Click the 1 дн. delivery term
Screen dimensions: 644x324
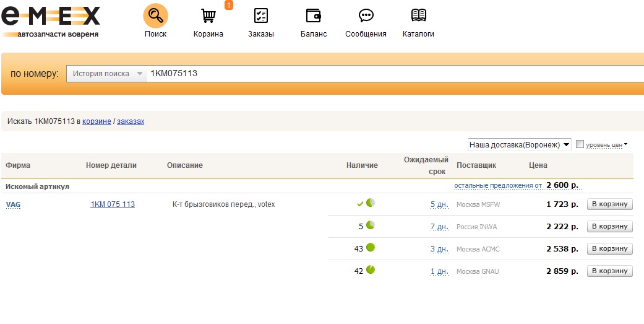pos(439,271)
